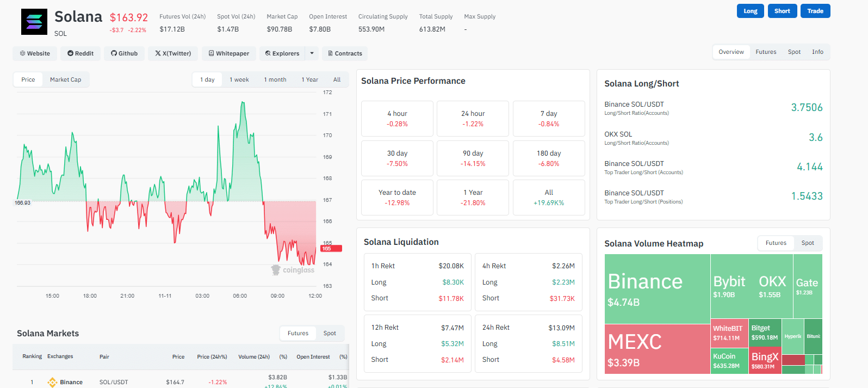Visit the X(Twitter) profile link

pyautogui.click(x=173, y=53)
